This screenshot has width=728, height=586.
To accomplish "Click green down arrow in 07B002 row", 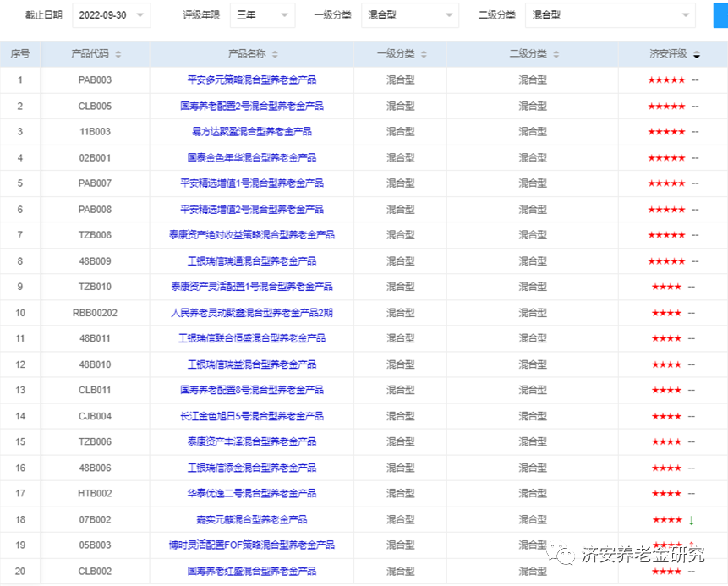I will tap(691, 520).
